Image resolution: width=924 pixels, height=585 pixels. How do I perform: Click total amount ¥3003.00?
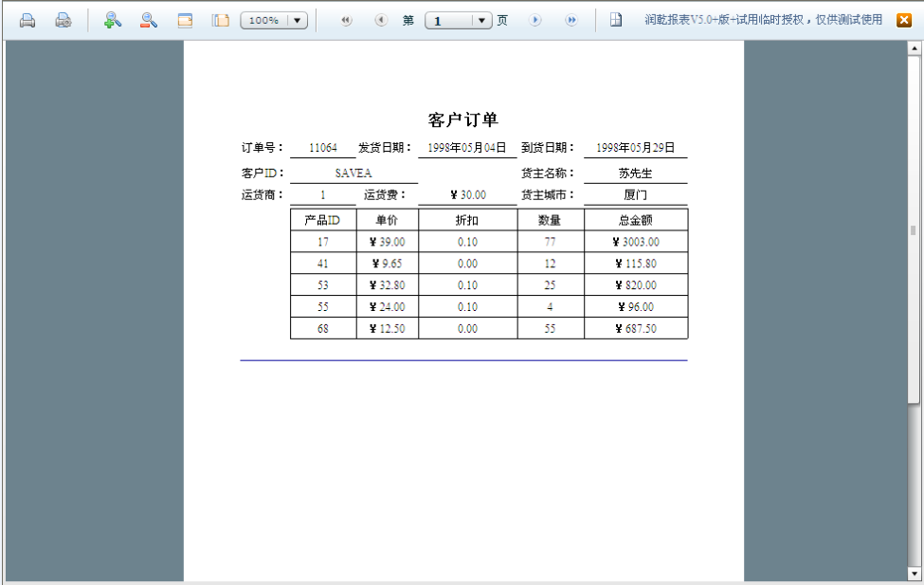click(x=636, y=242)
